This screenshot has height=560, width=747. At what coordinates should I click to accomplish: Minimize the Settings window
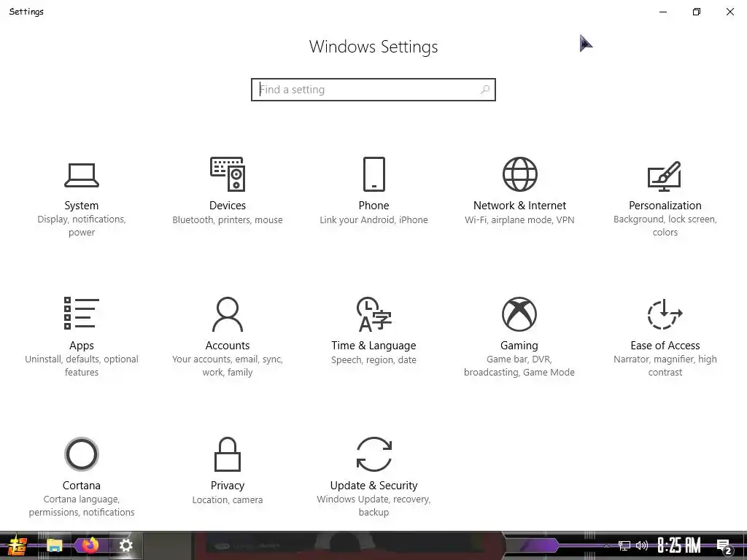(662, 12)
